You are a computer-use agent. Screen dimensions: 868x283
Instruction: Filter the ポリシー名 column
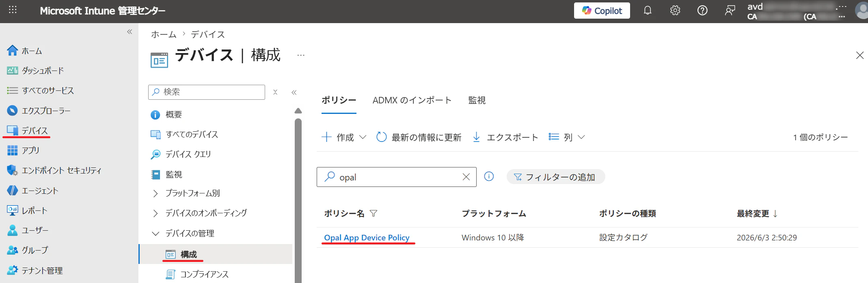[374, 213]
